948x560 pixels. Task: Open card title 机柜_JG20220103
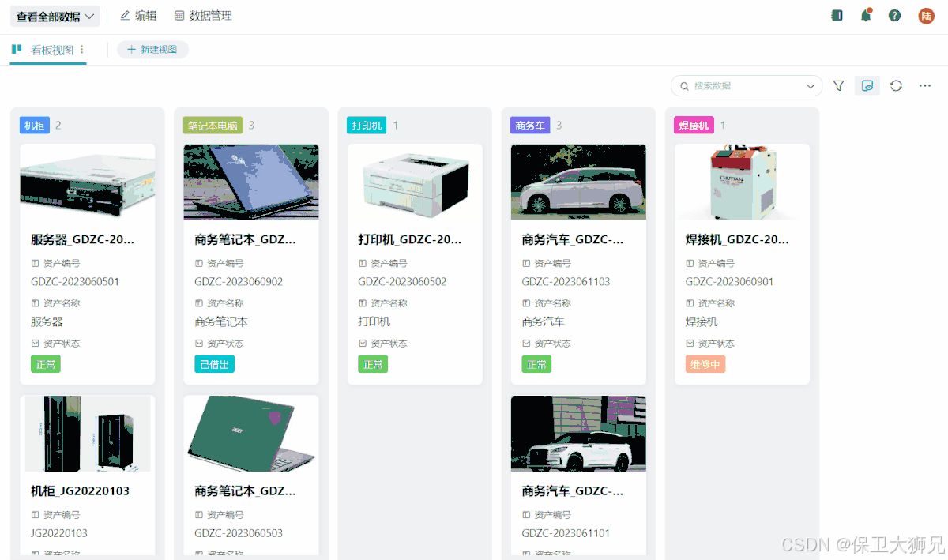click(x=80, y=491)
